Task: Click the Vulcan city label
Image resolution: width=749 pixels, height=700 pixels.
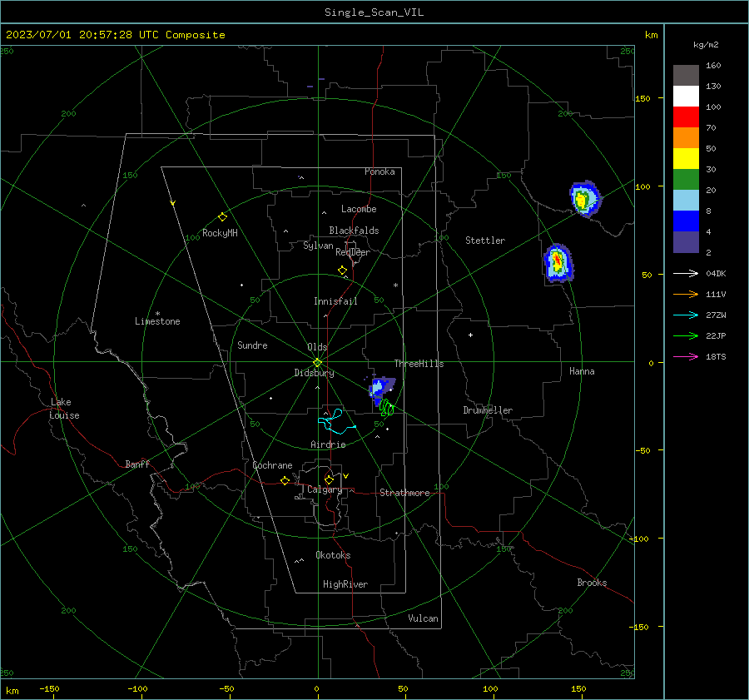Action: click(x=424, y=618)
